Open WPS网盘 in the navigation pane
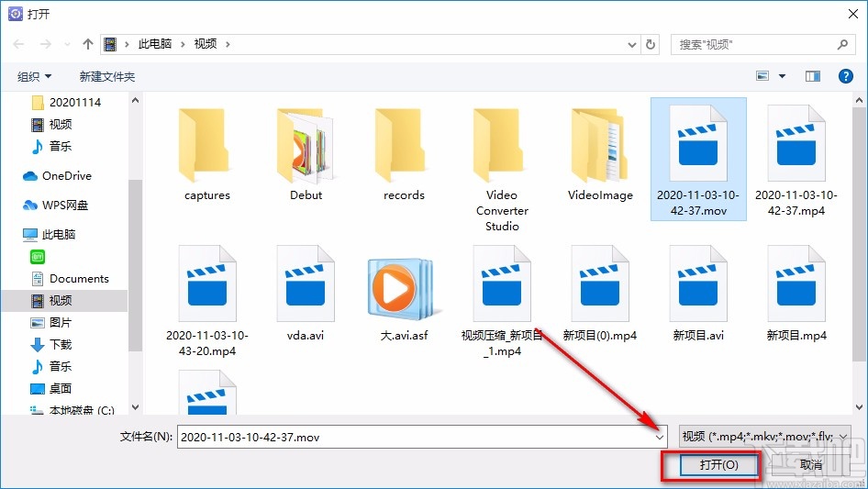The height and width of the screenshot is (489, 868). click(55, 206)
